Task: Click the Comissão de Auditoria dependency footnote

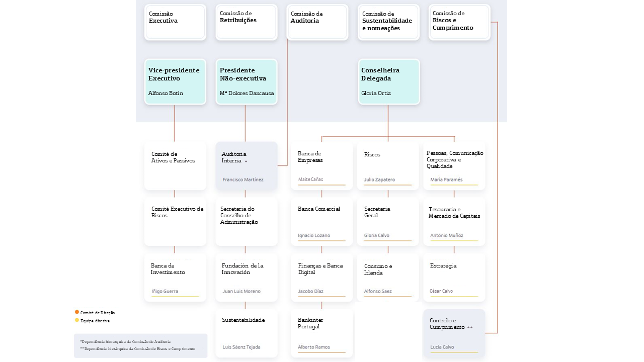Action: click(x=125, y=341)
